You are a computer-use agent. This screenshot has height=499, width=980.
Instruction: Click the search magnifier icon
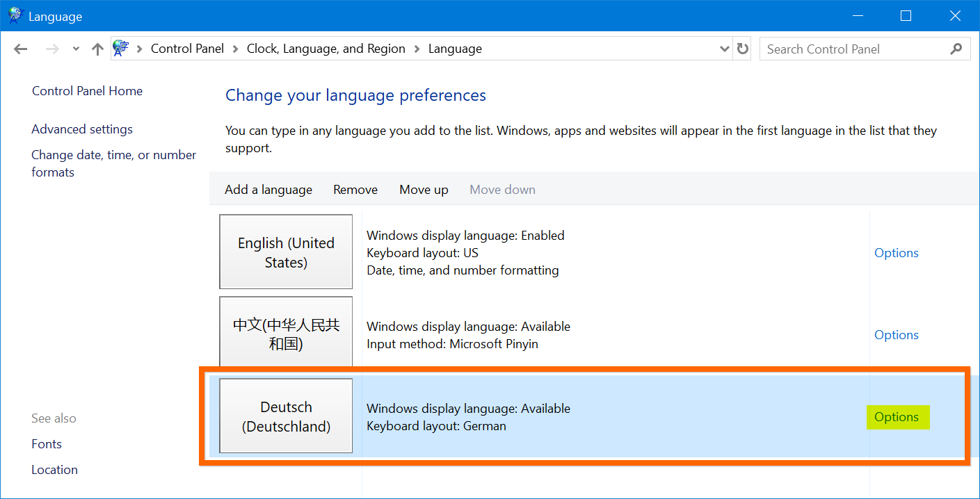pos(956,49)
